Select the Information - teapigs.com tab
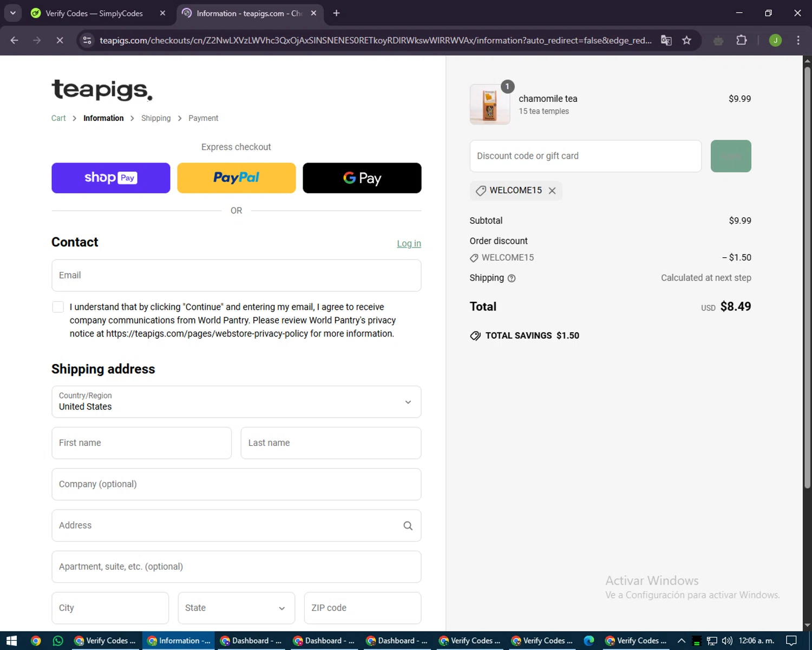The image size is (812, 650). click(x=249, y=13)
